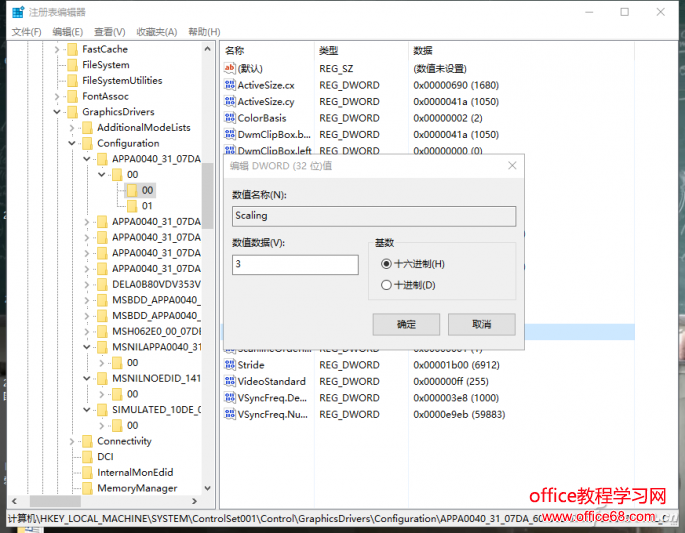Click the value 0x000000ff (255)
Viewport: 685px width, 533px height.
(x=451, y=381)
